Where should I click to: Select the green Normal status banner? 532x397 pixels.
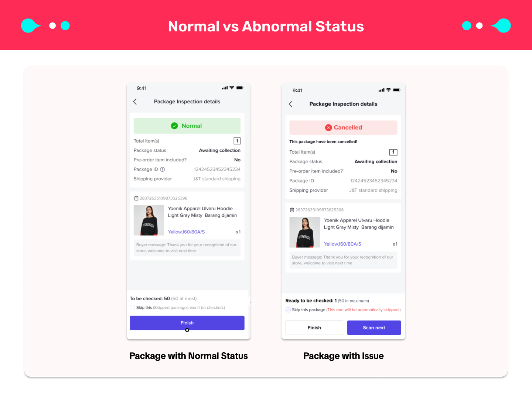coord(187,126)
